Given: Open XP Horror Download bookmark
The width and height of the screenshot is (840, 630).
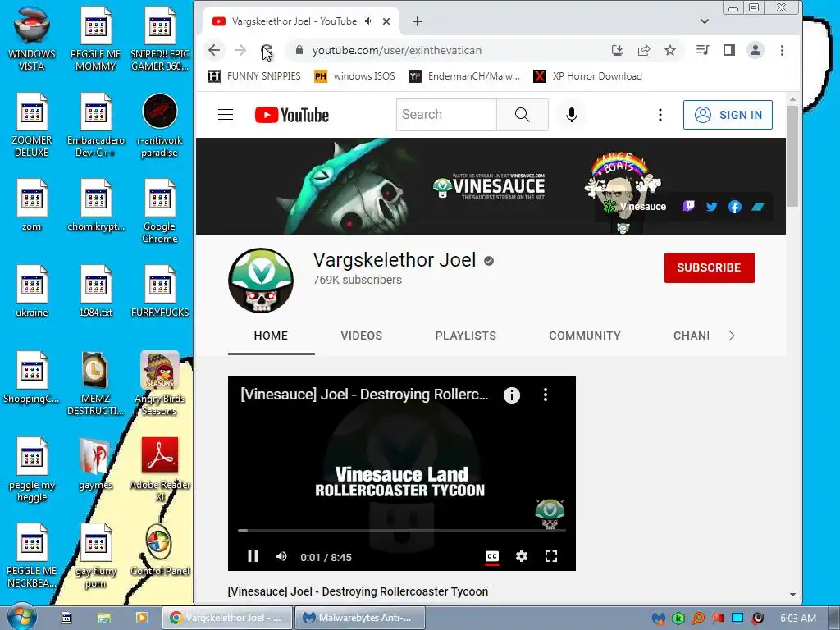Looking at the screenshot, I should tap(587, 76).
